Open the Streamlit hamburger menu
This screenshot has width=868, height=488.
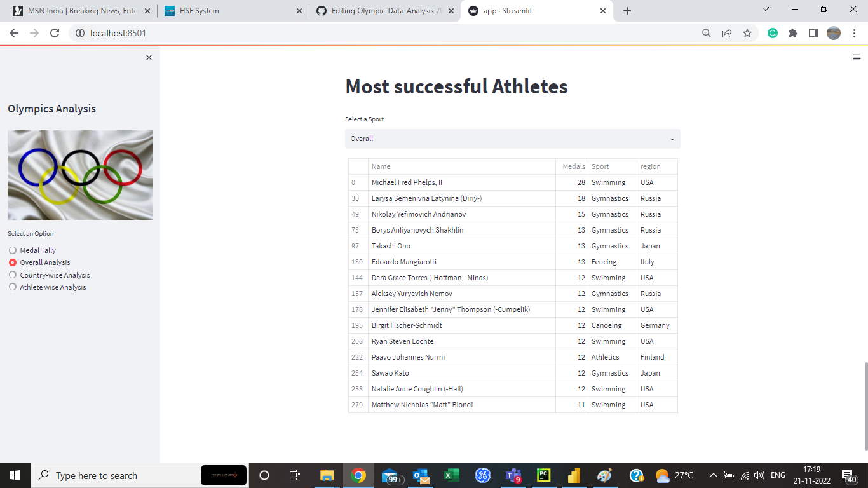(856, 57)
